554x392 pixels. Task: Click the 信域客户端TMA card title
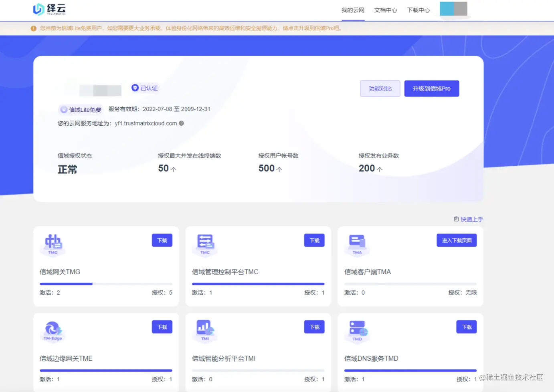[x=368, y=272]
